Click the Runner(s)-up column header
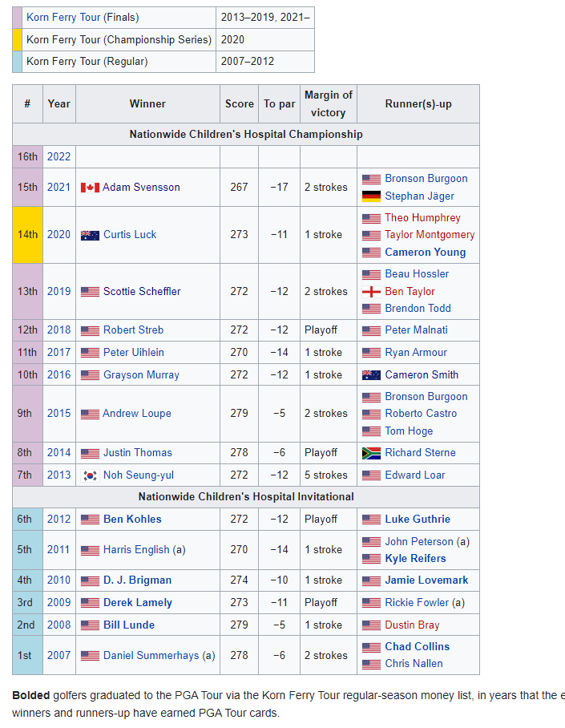The height and width of the screenshot is (728, 565). coord(418,104)
